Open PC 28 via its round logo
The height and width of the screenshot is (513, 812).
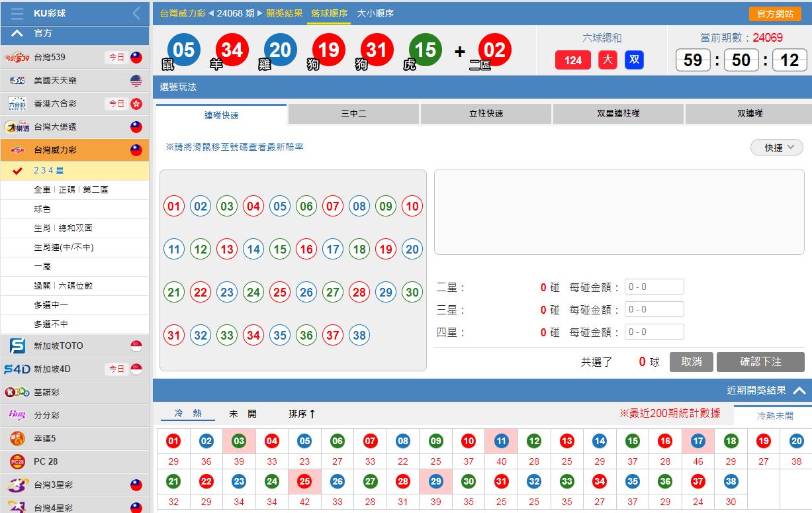17,461
